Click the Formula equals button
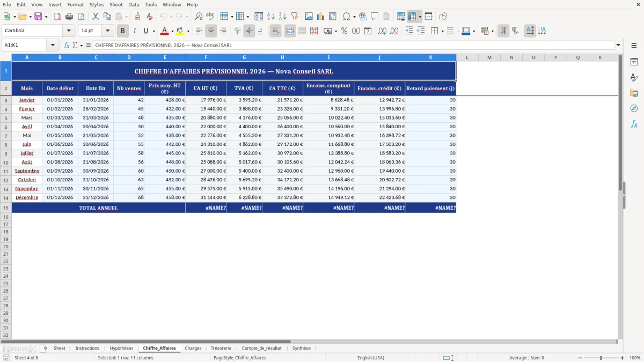The height and width of the screenshot is (362, 644). [89, 46]
